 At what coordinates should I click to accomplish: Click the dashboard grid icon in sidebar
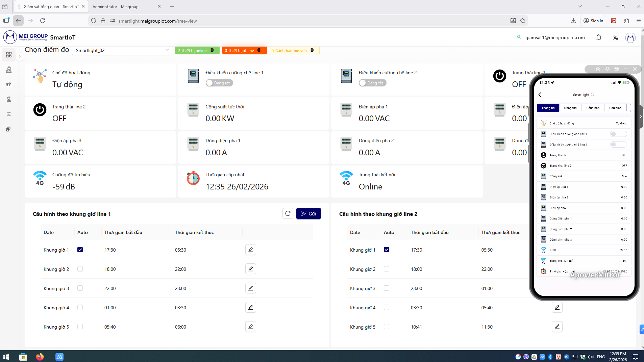click(x=9, y=55)
